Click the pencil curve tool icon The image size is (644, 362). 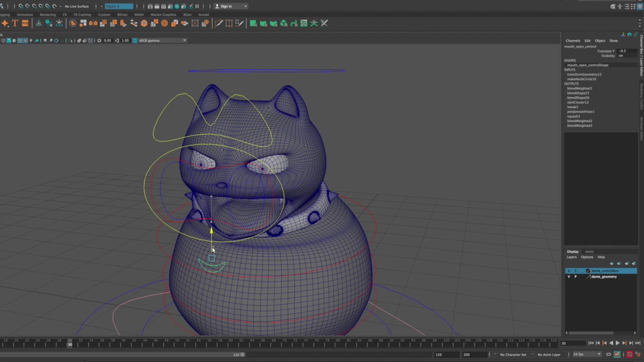coord(219,23)
